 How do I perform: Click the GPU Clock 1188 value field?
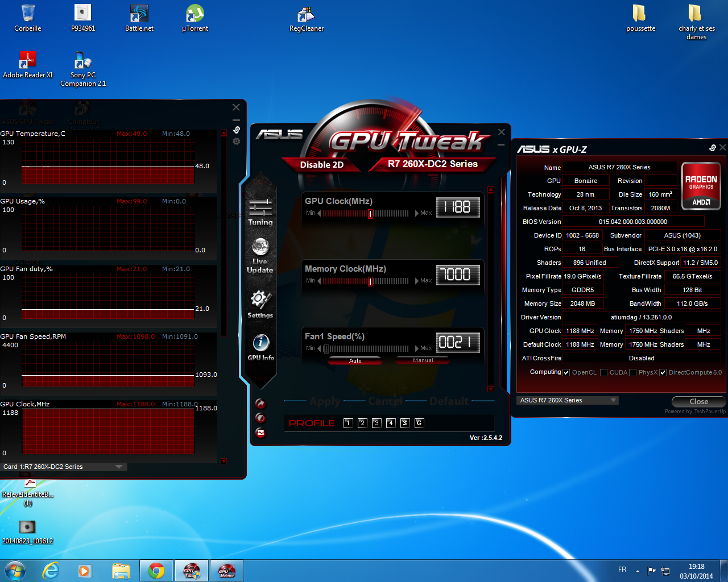point(458,207)
